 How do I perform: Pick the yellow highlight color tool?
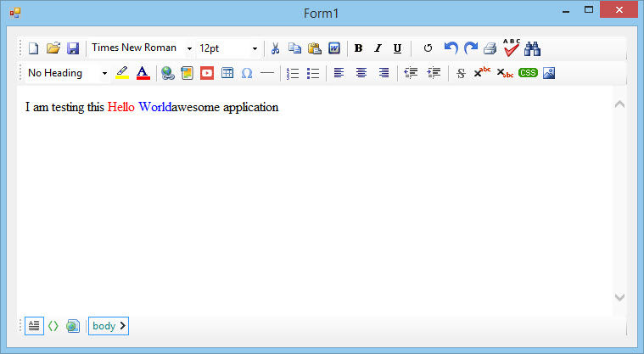point(122,73)
